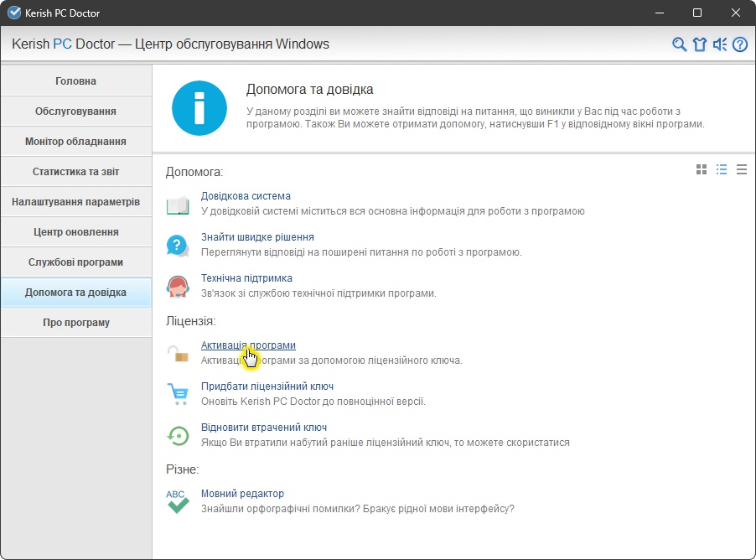Click the green restore key icon
Image resolution: width=756 pixels, height=560 pixels.
coord(178,434)
